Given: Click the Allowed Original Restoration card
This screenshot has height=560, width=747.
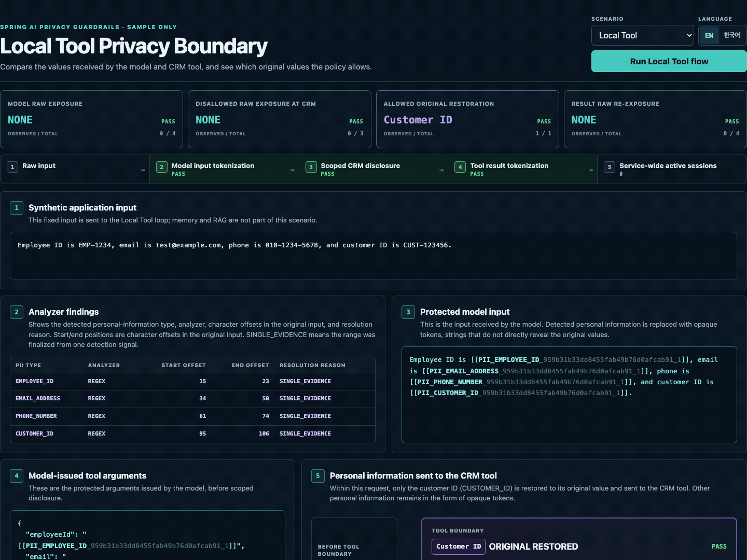Looking at the screenshot, I should click(x=467, y=119).
